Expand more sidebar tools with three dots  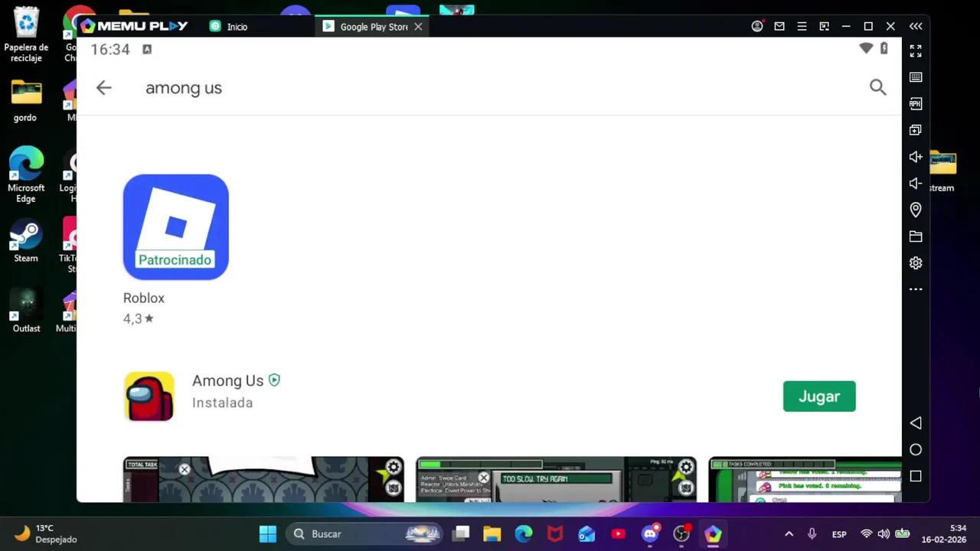(x=916, y=289)
